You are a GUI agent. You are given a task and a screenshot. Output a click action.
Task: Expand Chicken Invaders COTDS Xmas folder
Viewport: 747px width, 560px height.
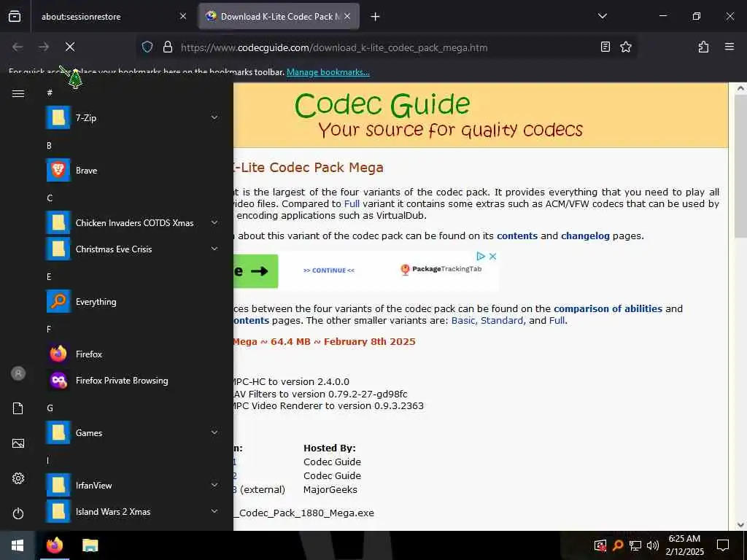click(x=133, y=223)
